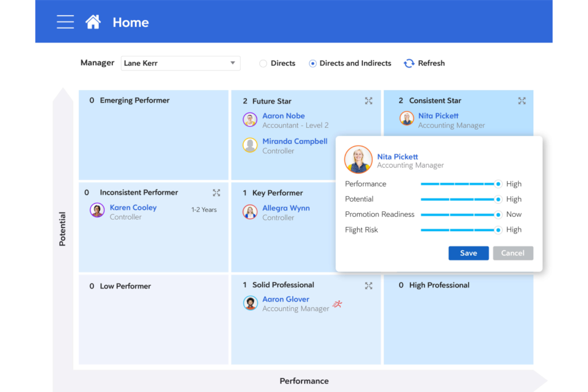Click the Key Performer heading

tap(277, 193)
